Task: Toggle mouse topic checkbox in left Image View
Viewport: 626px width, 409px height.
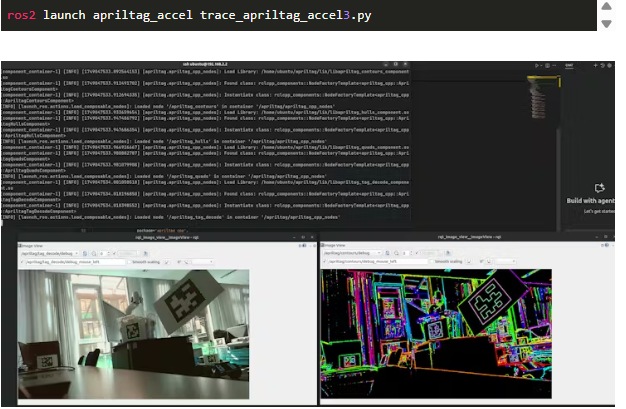Action: (24, 263)
